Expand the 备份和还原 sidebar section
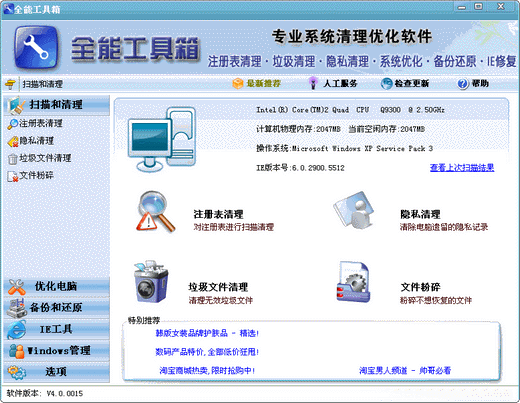 click(x=56, y=308)
